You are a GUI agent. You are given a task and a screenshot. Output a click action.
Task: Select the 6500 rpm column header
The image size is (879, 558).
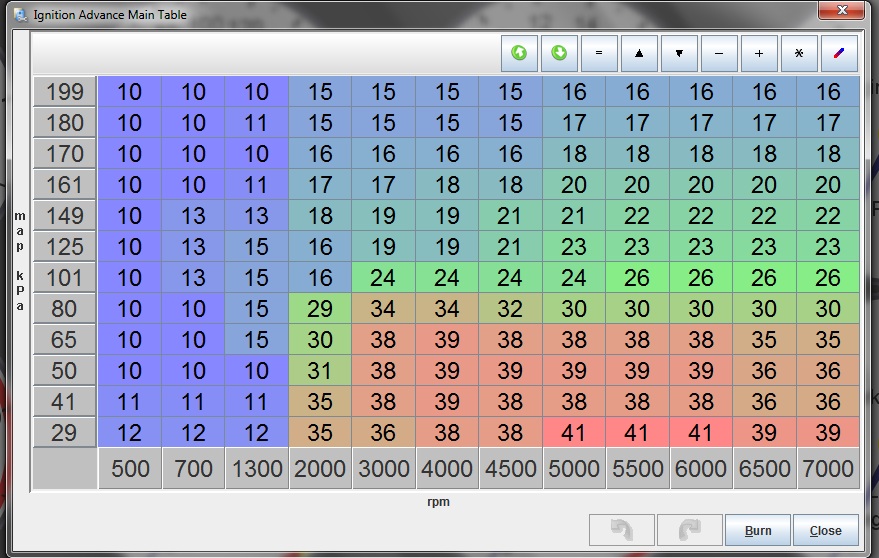coord(765,468)
